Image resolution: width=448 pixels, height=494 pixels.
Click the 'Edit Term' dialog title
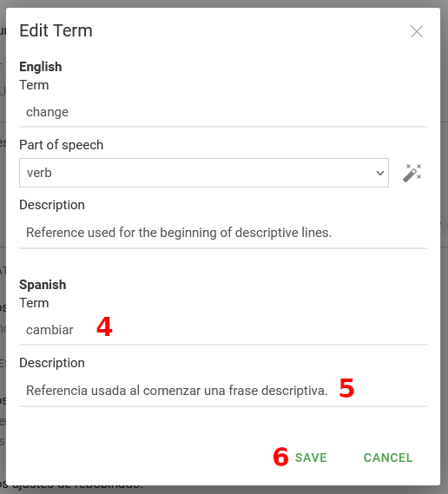point(56,31)
